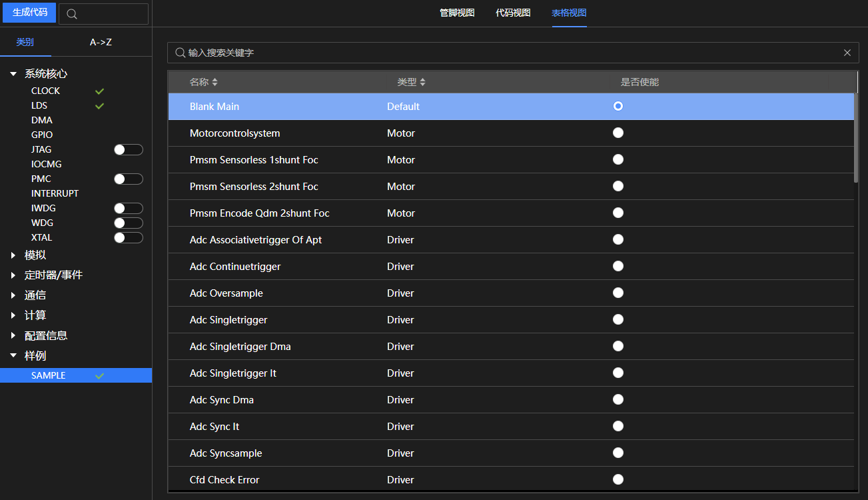Expand the 模拟 category

(x=13, y=255)
